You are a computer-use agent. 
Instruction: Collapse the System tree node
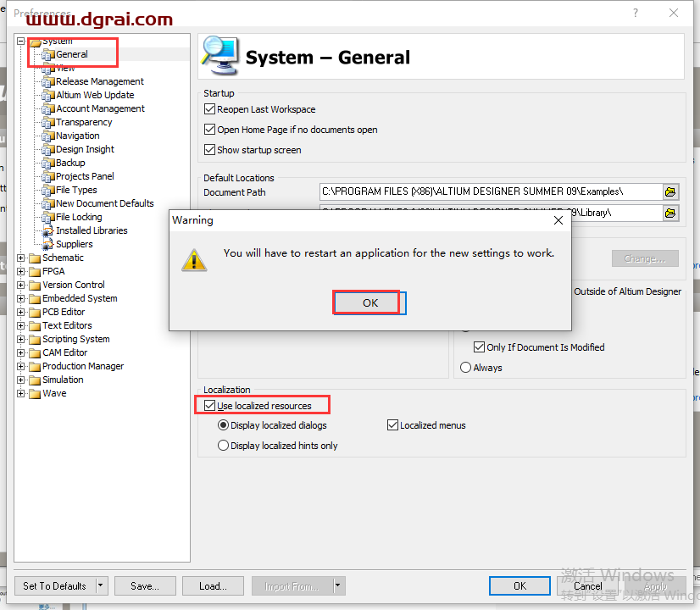pyautogui.click(x=21, y=41)
